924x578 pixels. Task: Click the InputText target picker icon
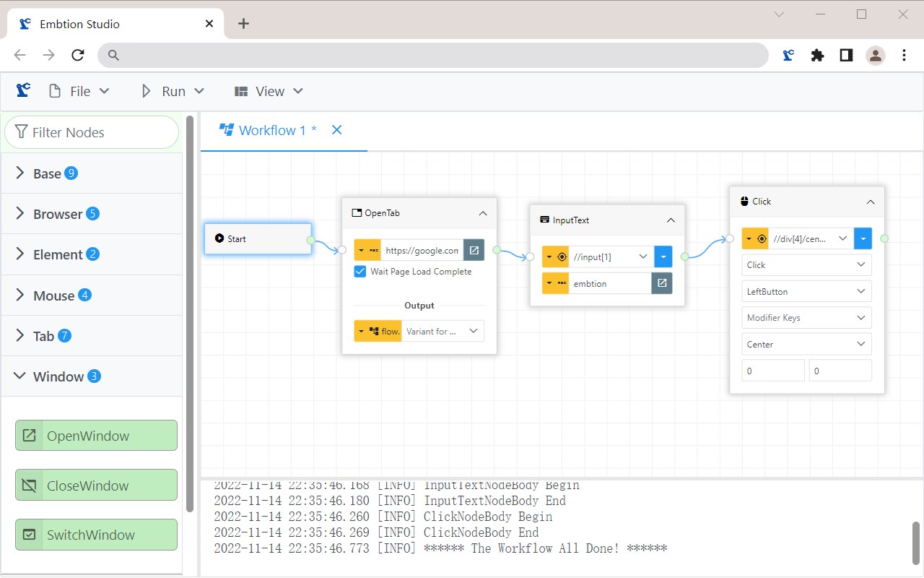(562, 256)
